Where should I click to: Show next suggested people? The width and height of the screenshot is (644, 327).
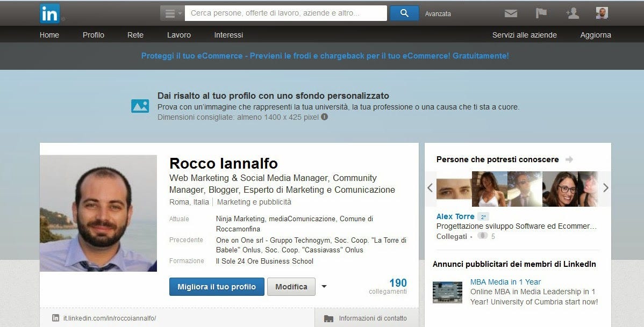pos(606,188)
